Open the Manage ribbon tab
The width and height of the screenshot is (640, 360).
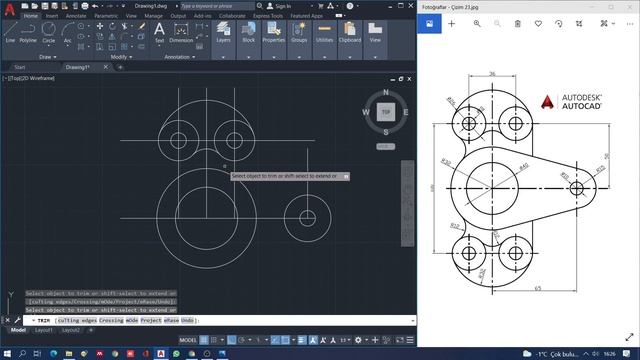pyautogui.click(x=153, y=16)
